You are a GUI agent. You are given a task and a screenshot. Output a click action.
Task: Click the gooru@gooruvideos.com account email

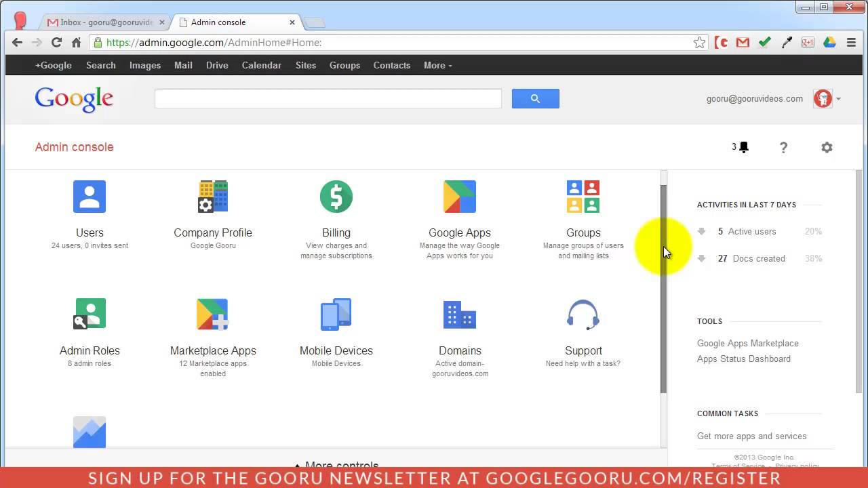point(755,99)
